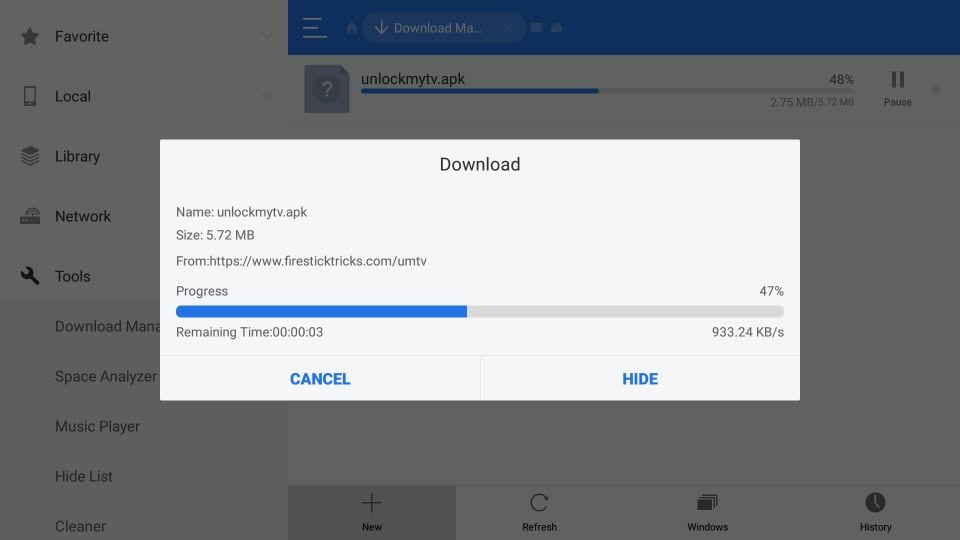This screenshot has height=540, width=960.
Task: Expand the Local section chevron
Action: [x=266, y=96]
